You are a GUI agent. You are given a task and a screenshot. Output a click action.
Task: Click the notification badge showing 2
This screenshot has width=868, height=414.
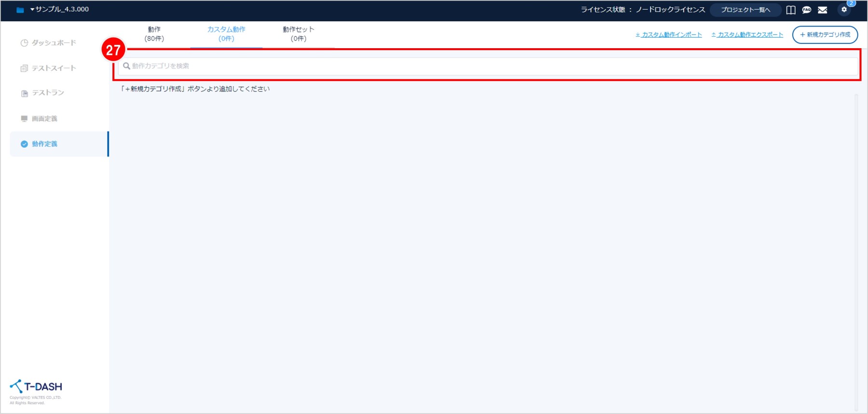pyautogui.click(x=851, y=3)
